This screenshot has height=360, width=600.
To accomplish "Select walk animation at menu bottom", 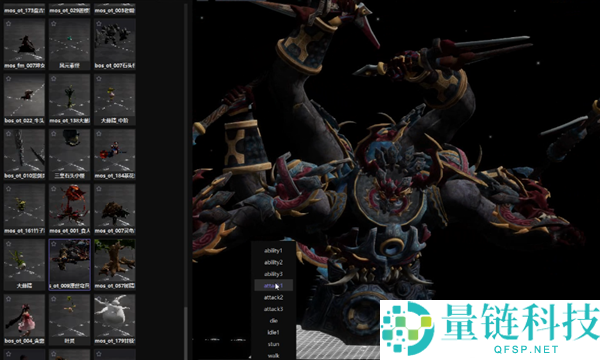I will (273, 355).
